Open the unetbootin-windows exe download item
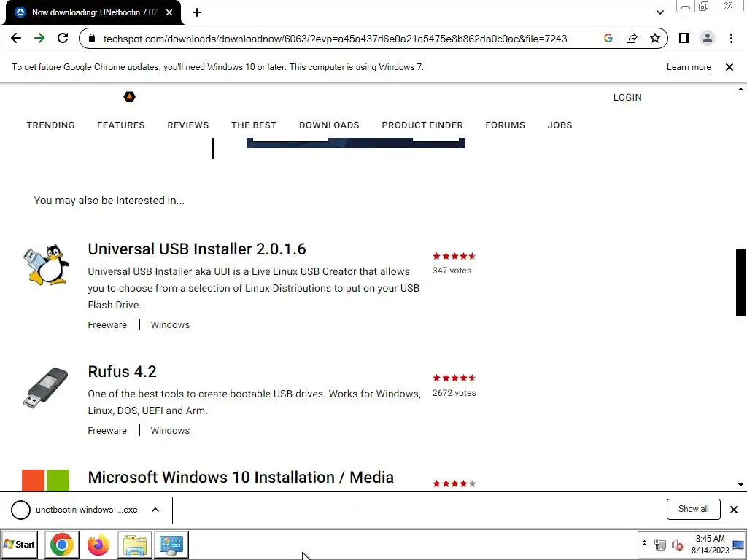 (75, 510)
